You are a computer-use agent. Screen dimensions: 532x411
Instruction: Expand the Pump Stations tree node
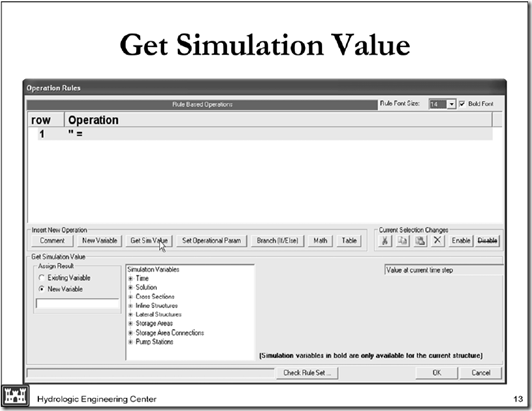click(x=131, y=342)
